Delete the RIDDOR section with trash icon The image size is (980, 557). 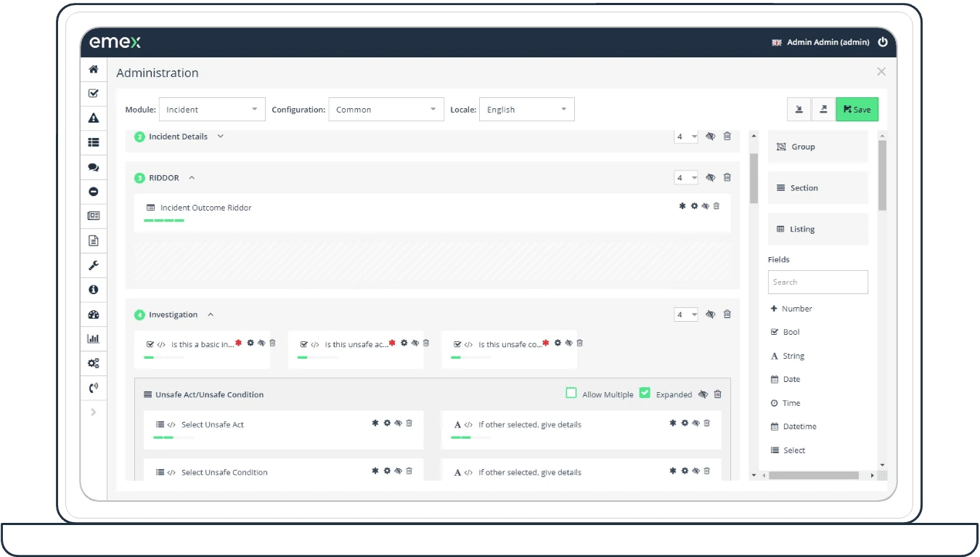[x=727, y=177]
